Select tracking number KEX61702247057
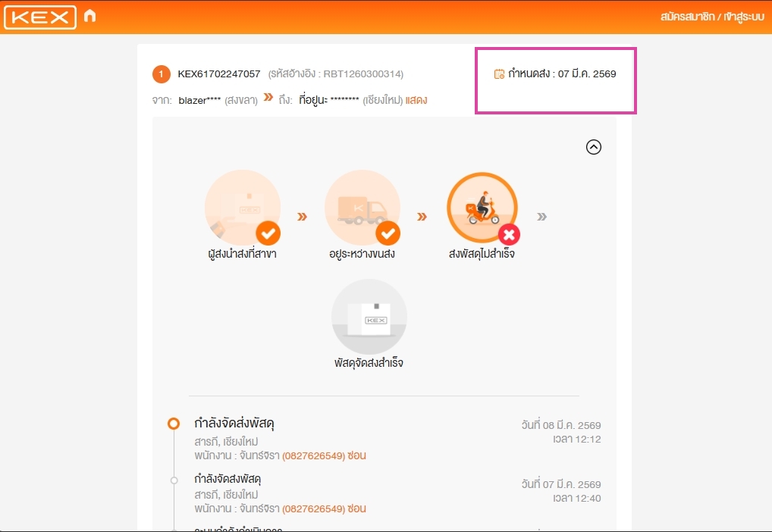Image resolution: width=772 pixels, height=532 pixels. (x=219, y=74)
